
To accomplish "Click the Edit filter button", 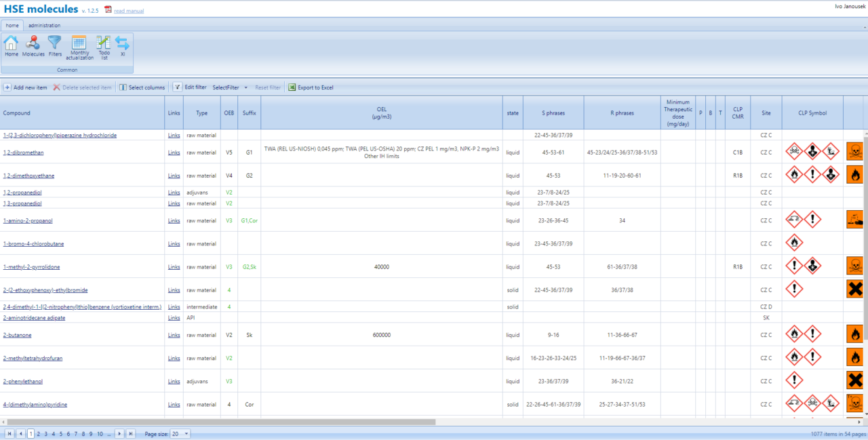I will [x=191, y=87].
